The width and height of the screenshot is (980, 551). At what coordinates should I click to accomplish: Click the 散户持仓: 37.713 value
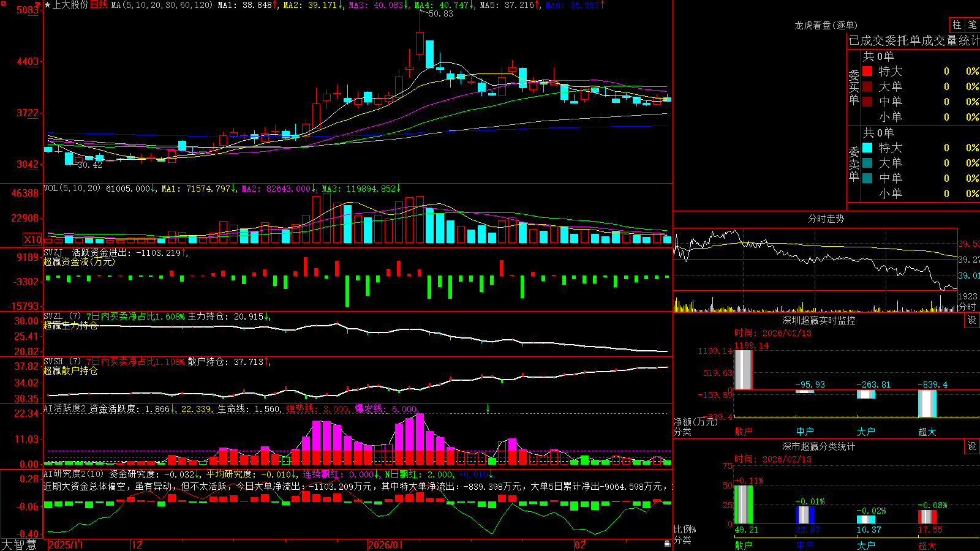(x=225, y=362)
